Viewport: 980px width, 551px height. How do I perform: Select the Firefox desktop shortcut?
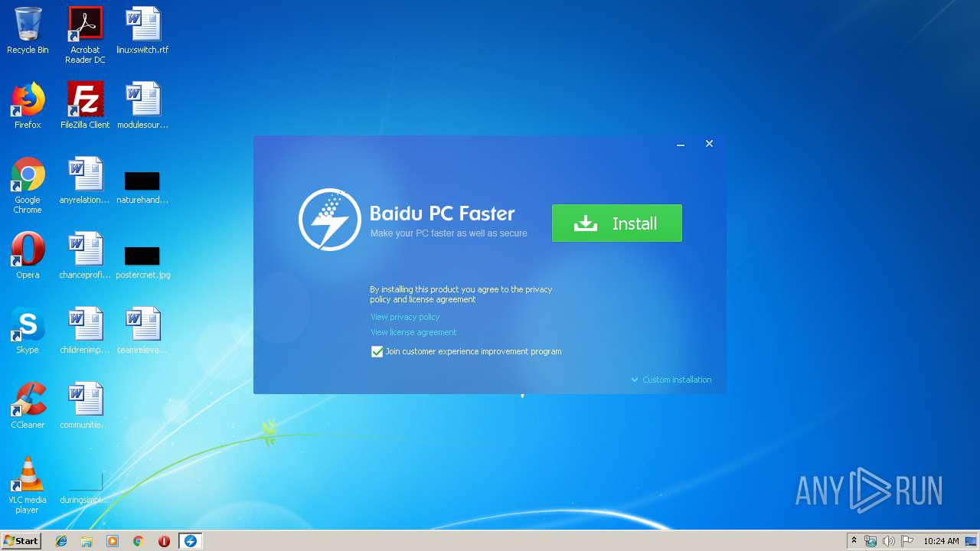[x=28, y=106]
